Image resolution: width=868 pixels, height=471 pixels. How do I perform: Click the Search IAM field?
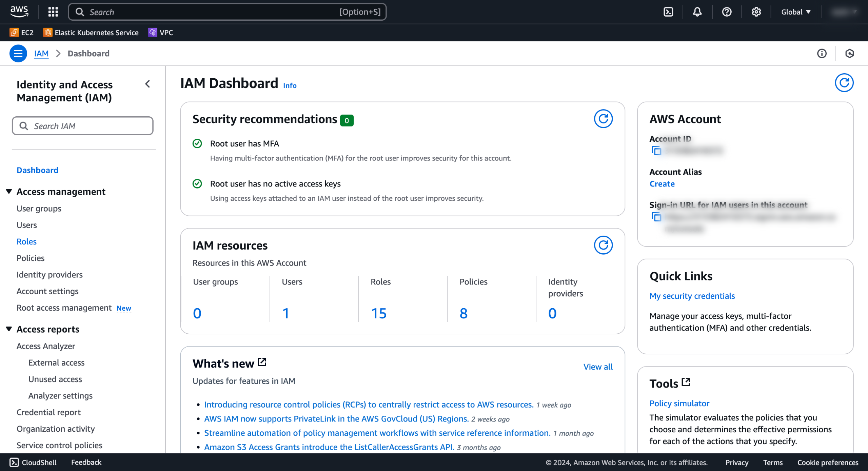click(x=83, y=126)
